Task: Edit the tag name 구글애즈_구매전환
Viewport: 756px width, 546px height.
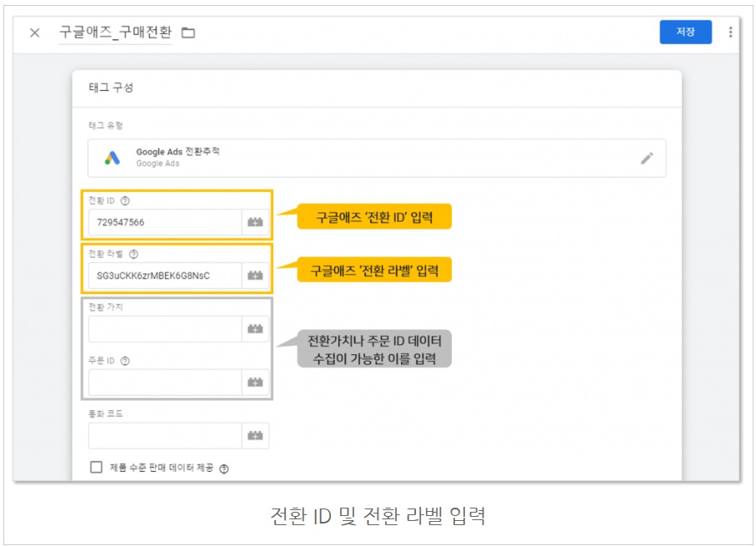Action: point(115,33)
